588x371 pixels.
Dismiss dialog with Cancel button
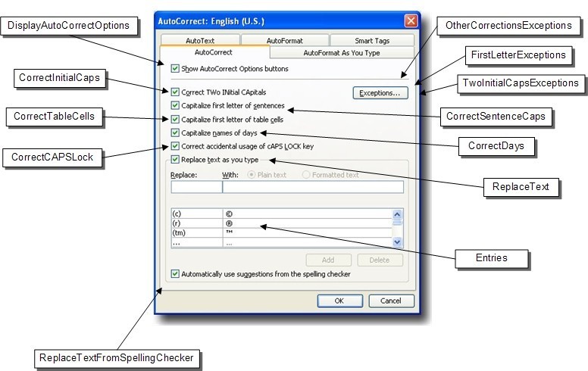(x=391, y=301)
